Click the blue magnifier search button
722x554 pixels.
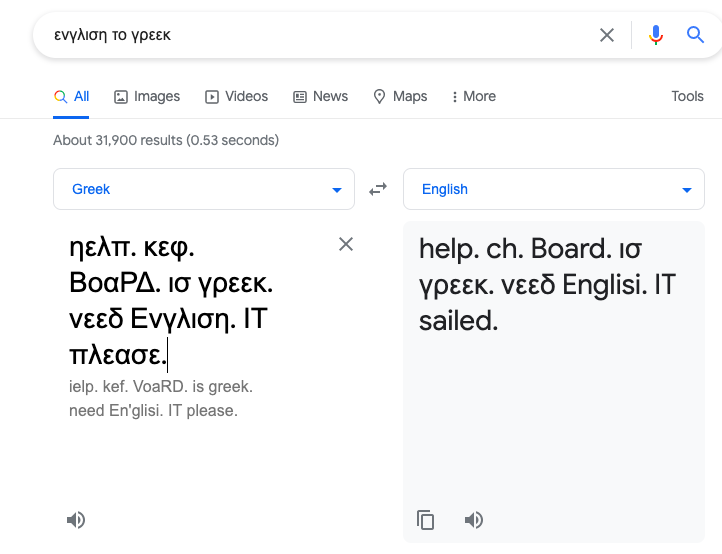695,35
